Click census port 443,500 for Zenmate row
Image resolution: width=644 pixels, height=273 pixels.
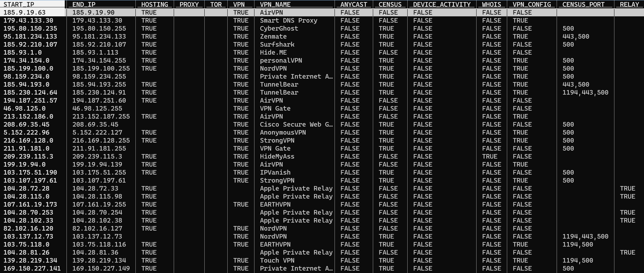(x=576, y=37)
